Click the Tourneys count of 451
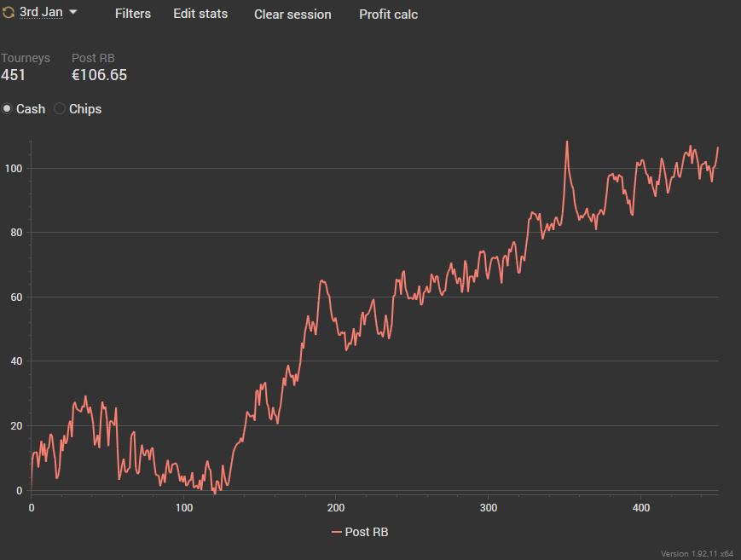Image resolution: width=741 pixels, height=560 pixels. [x=13, y=75]
